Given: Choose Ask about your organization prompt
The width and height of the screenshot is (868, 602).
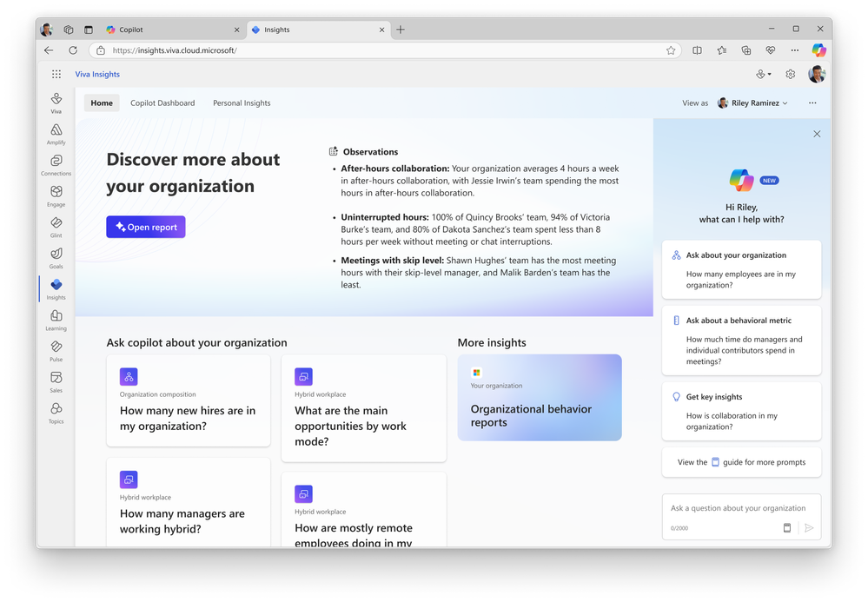Looking at the screenshot, I should pyautogui.click(x=742, y=269).
